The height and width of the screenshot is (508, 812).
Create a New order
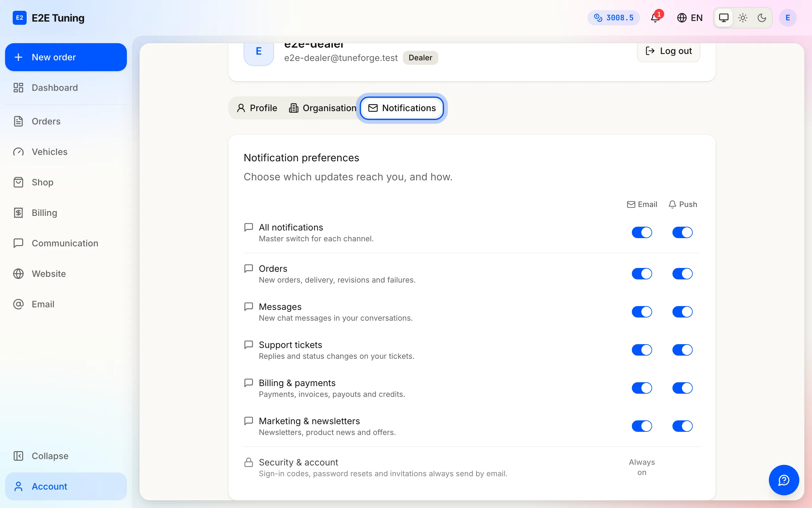66,57
